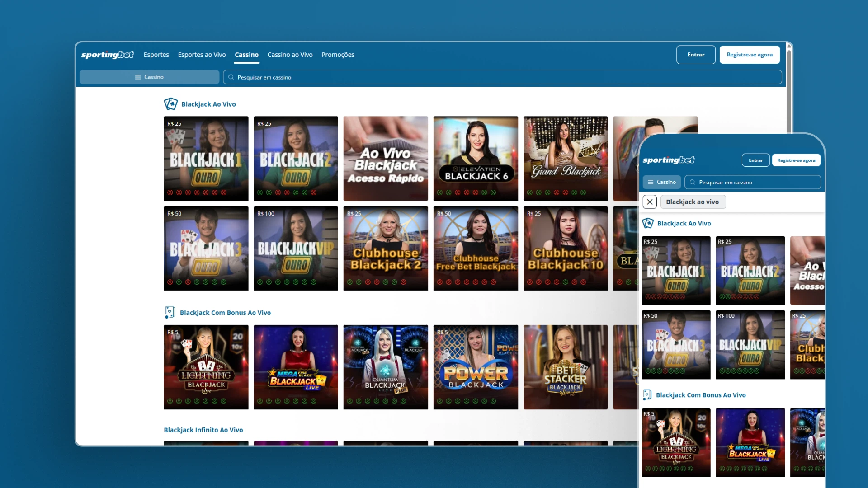The height and width of the screenshot is (488, 868).
Task: Tap Mega Fire Blaze Blackjack Live on mobile
Action: point(750,442)
